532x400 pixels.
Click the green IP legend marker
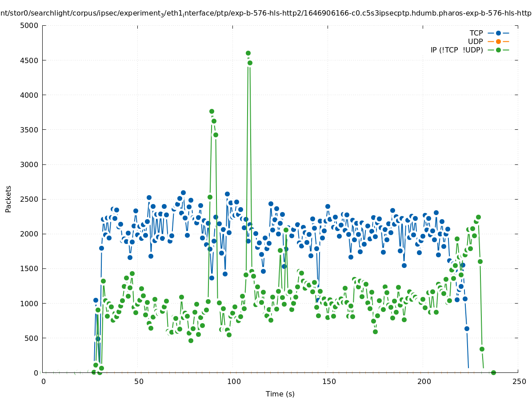498,50
